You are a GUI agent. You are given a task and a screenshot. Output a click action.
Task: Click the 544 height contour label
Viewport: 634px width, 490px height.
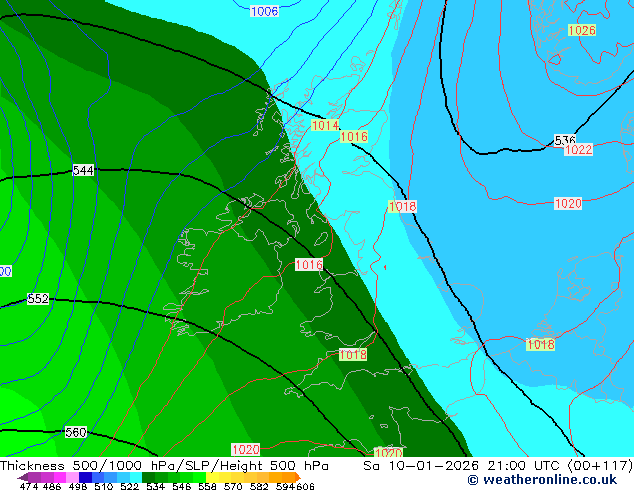(83, 171)
